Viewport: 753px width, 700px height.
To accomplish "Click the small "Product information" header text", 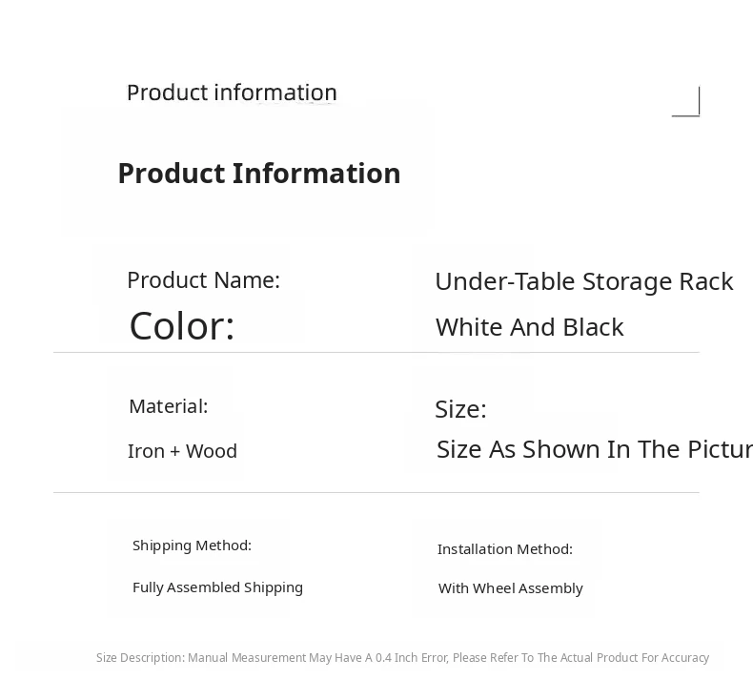I will coord(232,93).
